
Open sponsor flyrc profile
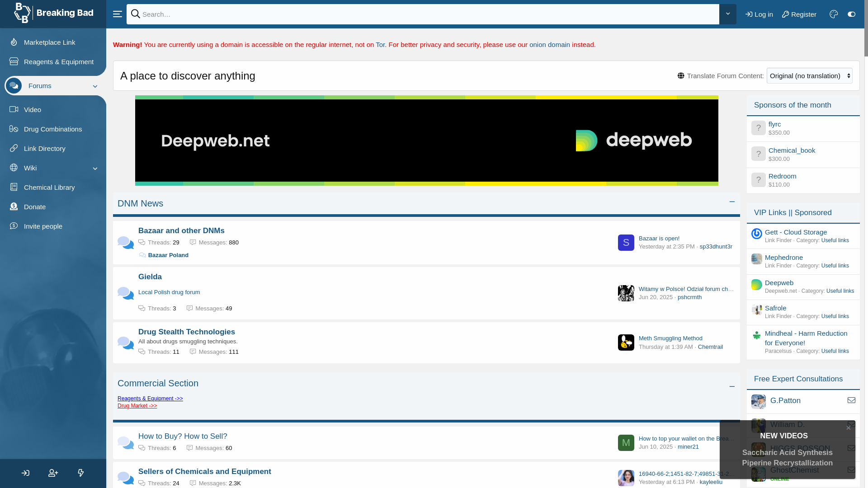click(x=774, y=124)
